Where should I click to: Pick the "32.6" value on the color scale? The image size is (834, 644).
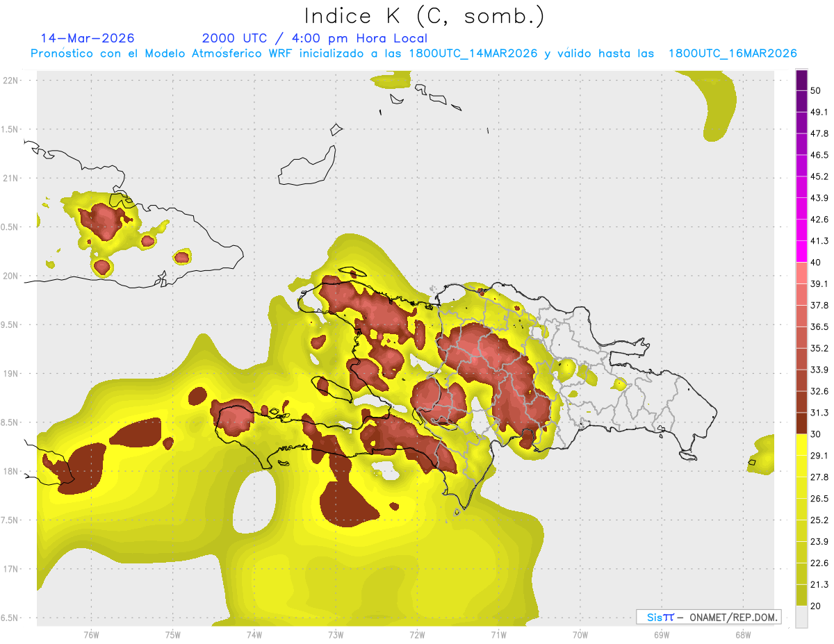pos(819,391)
